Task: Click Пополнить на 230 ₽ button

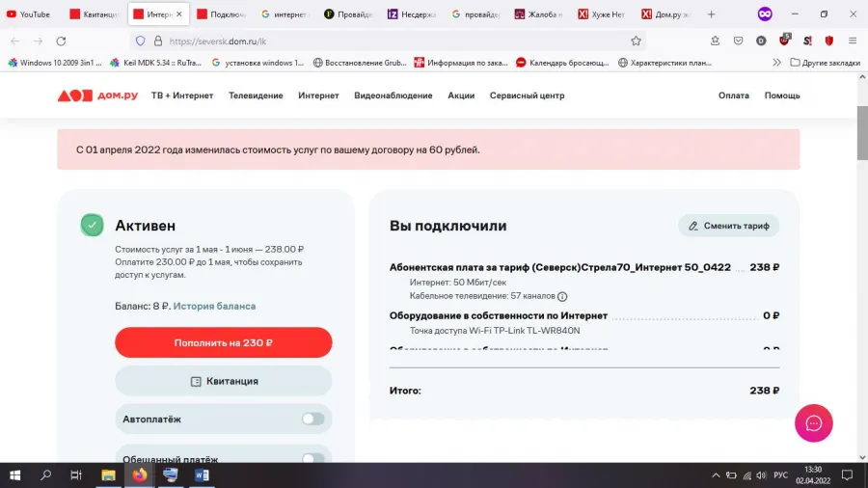Action: point(224,342)
